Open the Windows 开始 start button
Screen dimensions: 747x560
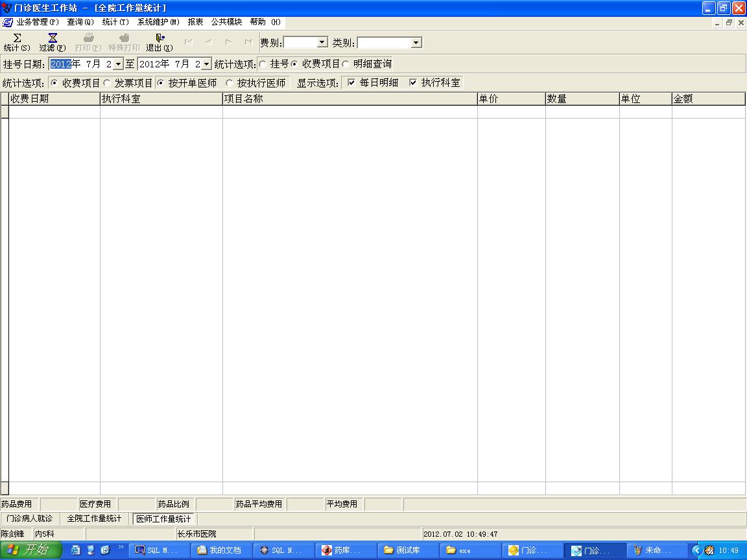[30, 550]
